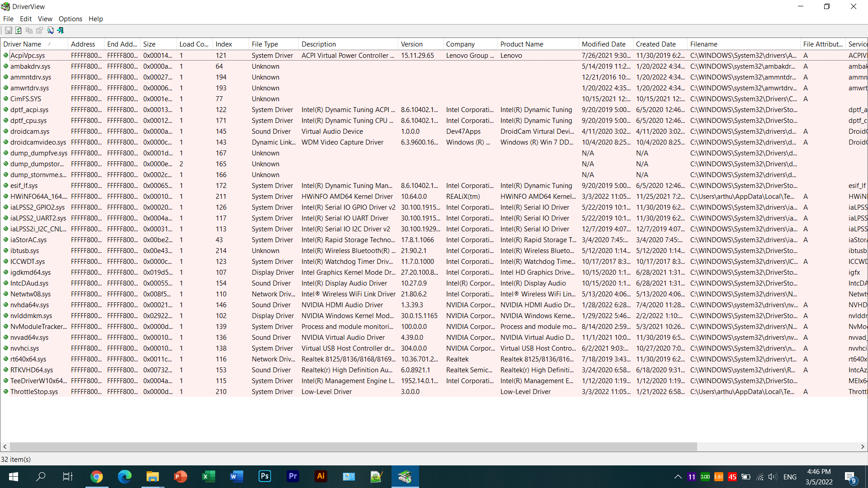Select the ambakdrv.sys driver row

point(434,66)
